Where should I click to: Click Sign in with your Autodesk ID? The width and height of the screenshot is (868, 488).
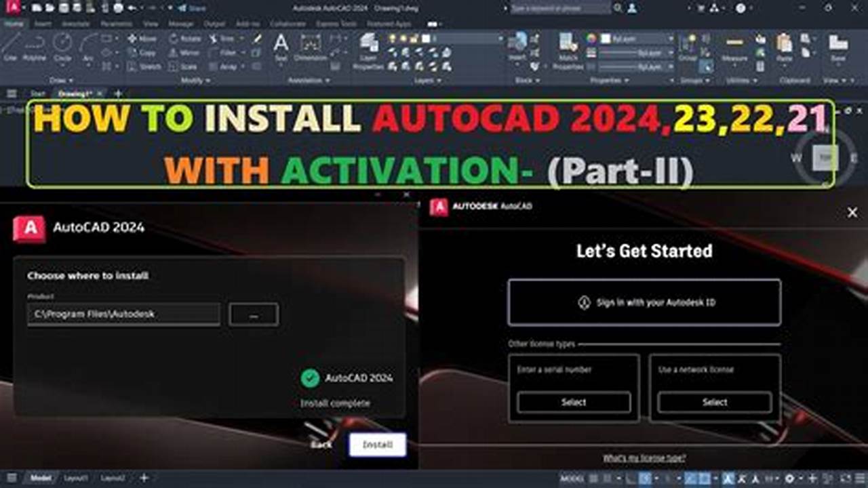644,302
